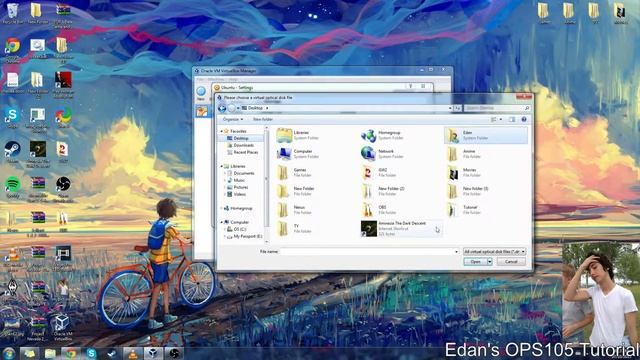Click New icon in VirtualBox Manager window
The height and width of the screenshot is (360, 640).
pyautogui.click(x=201, y=93)
